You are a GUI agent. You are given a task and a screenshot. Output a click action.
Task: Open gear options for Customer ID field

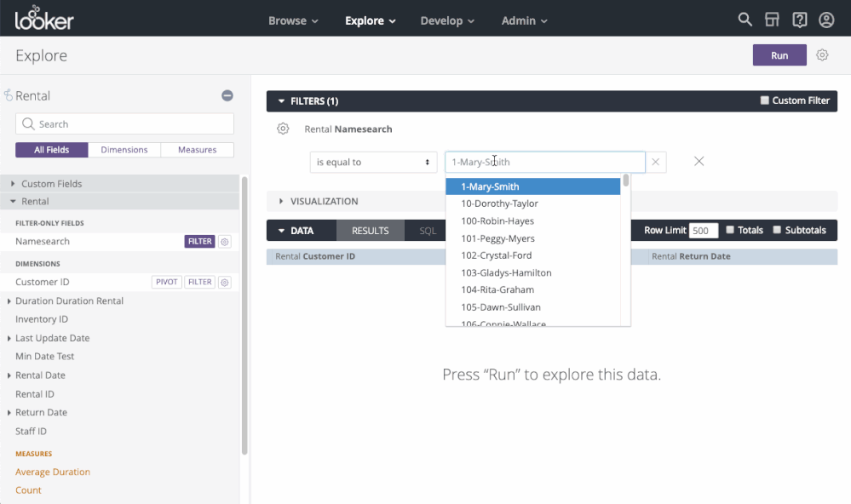coord(225,282)
